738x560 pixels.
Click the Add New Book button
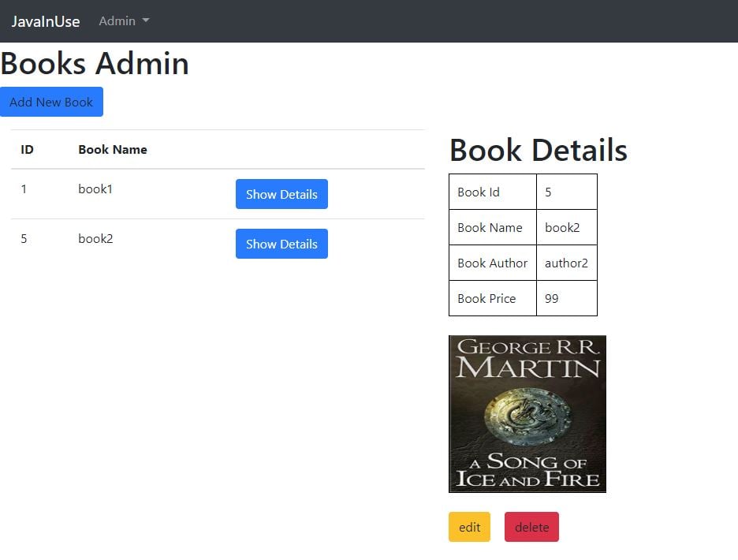tap(51, 102)
